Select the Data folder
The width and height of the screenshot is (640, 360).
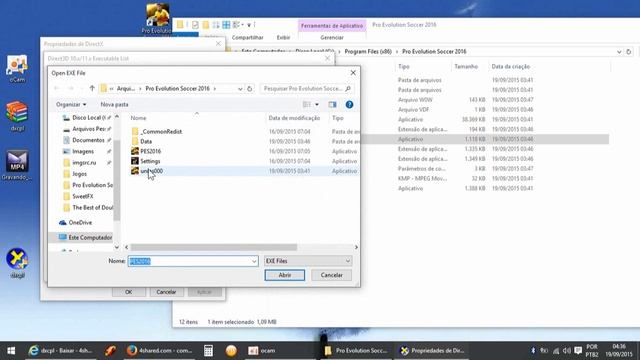tap(142, 141)
